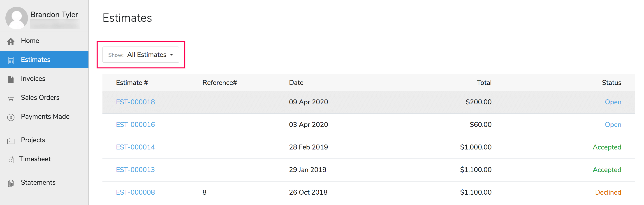The image size is (644, 205).
Task: Open the declined estimate EST-000008
Action: pos(135,192)
